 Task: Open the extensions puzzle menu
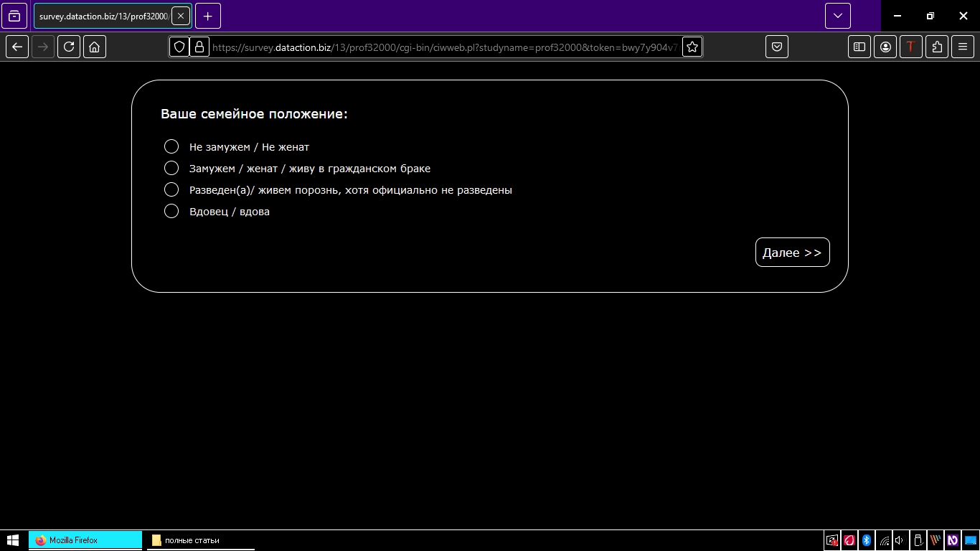coord(937,47)
